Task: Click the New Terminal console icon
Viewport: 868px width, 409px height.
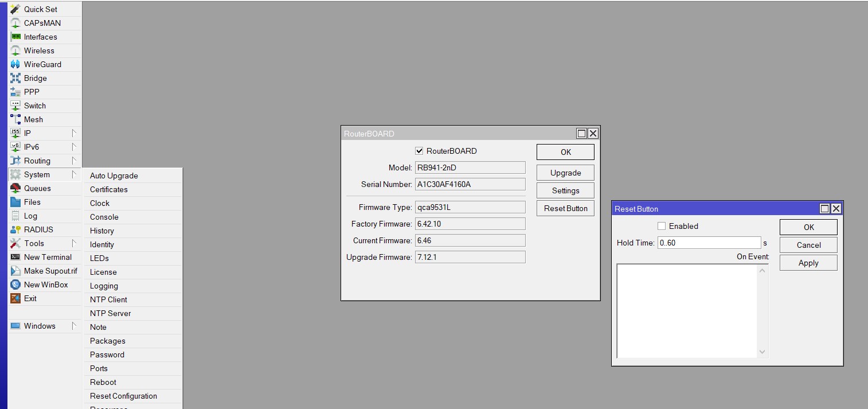Action: (x=15, y=257)
